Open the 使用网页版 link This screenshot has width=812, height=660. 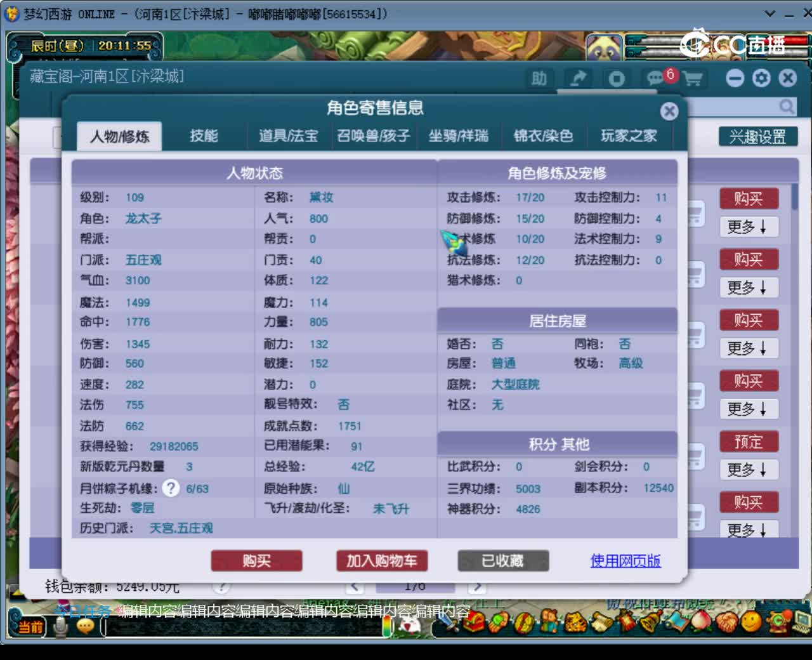point(625,560)
